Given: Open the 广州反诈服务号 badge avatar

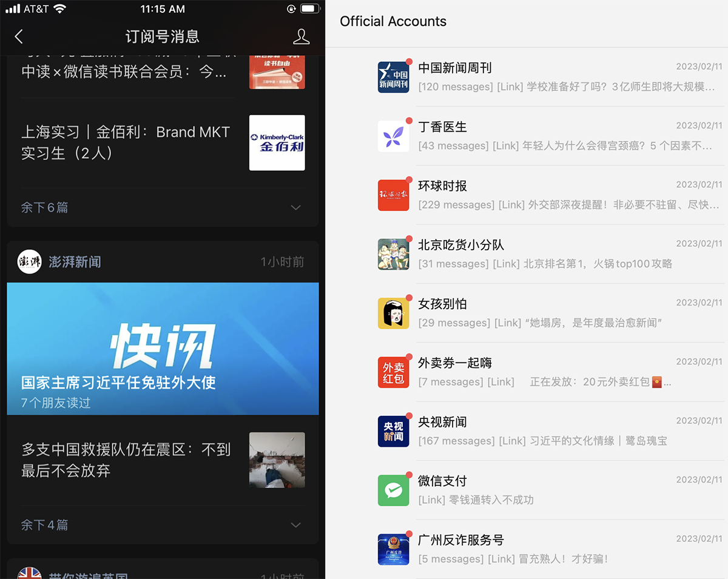Looking at the screenshot, I should [x=394, y=549].
